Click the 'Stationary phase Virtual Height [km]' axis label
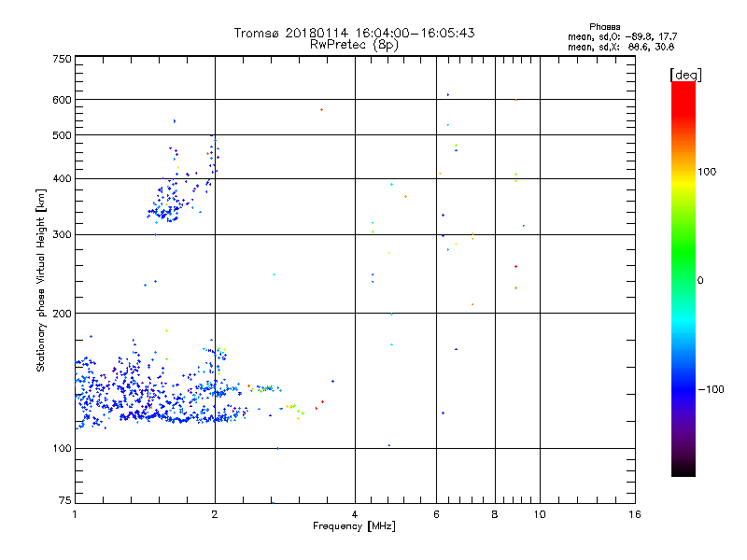The height and width of the screenshot is (560, 747). [40, 280]
